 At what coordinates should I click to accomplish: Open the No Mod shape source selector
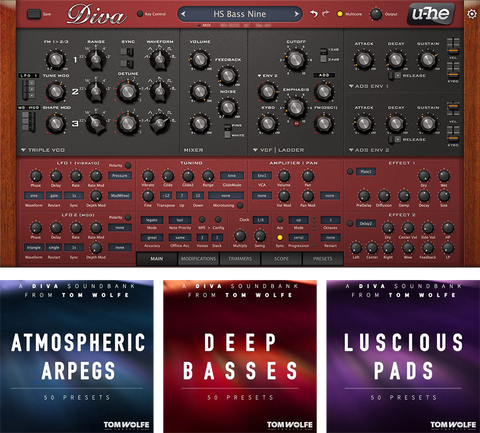pos(28,108)
